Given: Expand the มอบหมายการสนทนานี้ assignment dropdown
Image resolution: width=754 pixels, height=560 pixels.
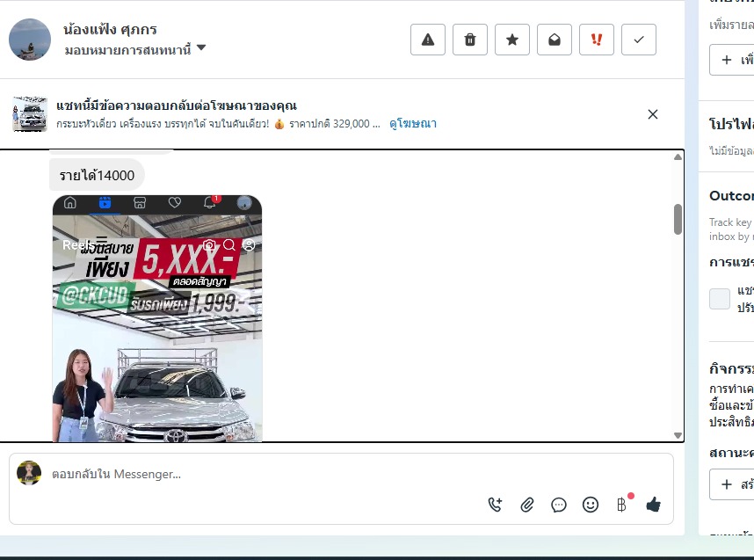Looking at the screenshot, I should pos(134,49).
